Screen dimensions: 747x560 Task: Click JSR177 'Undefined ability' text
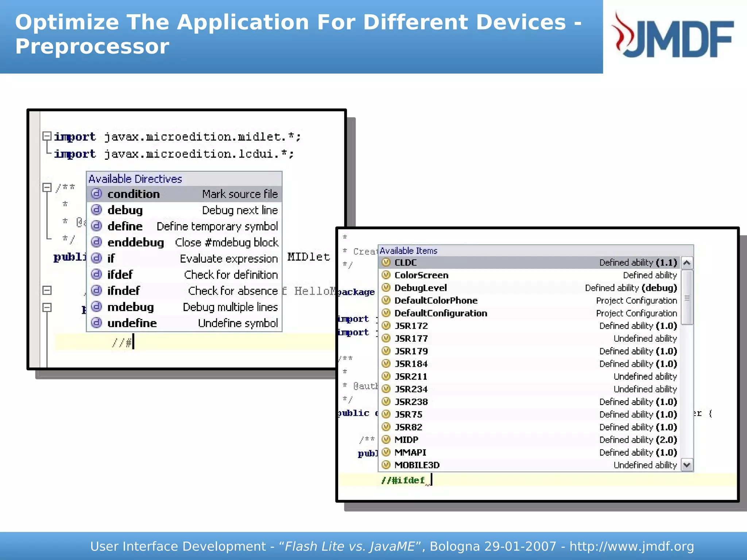click(645, 339)
